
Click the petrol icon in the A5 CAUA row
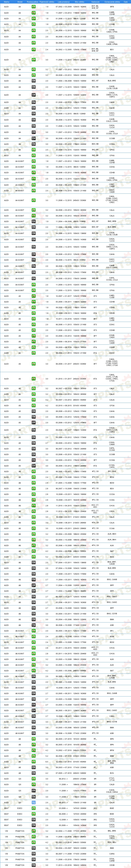pos(34,400)
